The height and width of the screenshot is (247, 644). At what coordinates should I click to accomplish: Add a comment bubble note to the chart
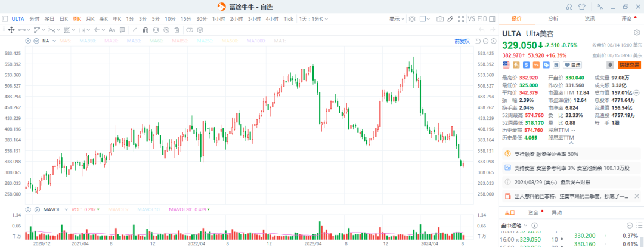122,30
